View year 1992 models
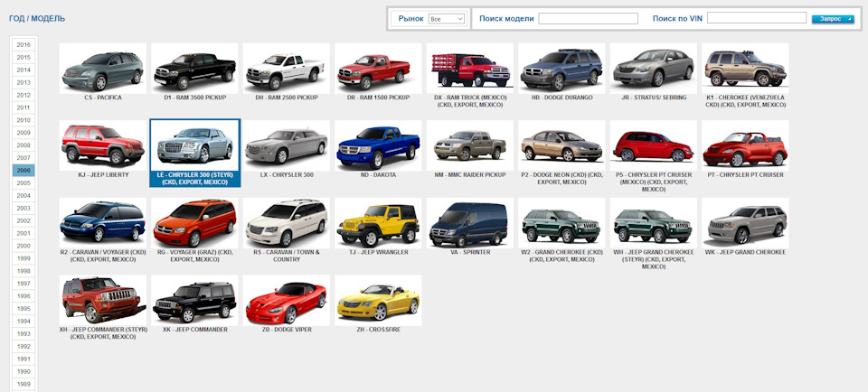Image resolution: width=868 pixels, height=392 pixels. [x=24, y=347]
